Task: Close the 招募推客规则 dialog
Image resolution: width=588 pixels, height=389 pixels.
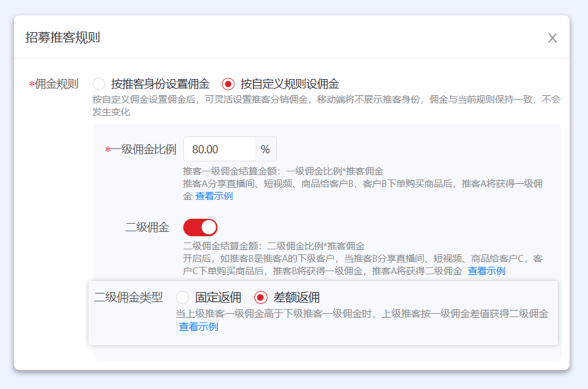Action: [552, 38]
